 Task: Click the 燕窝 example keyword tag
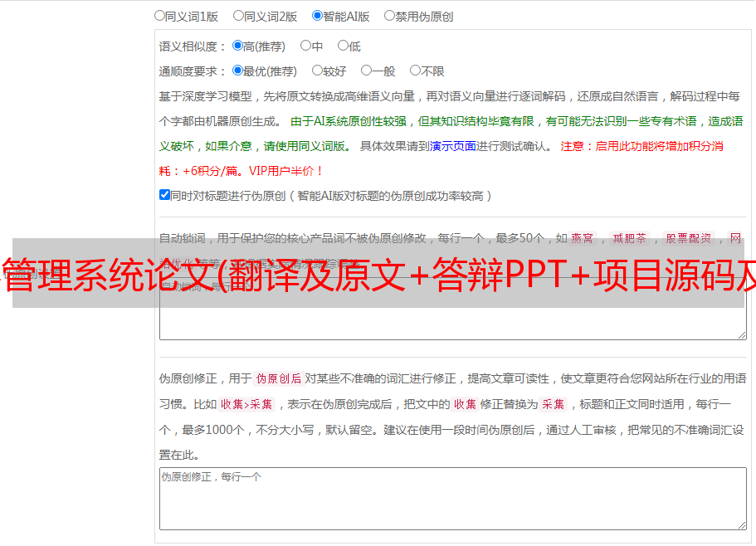point(582,238)
